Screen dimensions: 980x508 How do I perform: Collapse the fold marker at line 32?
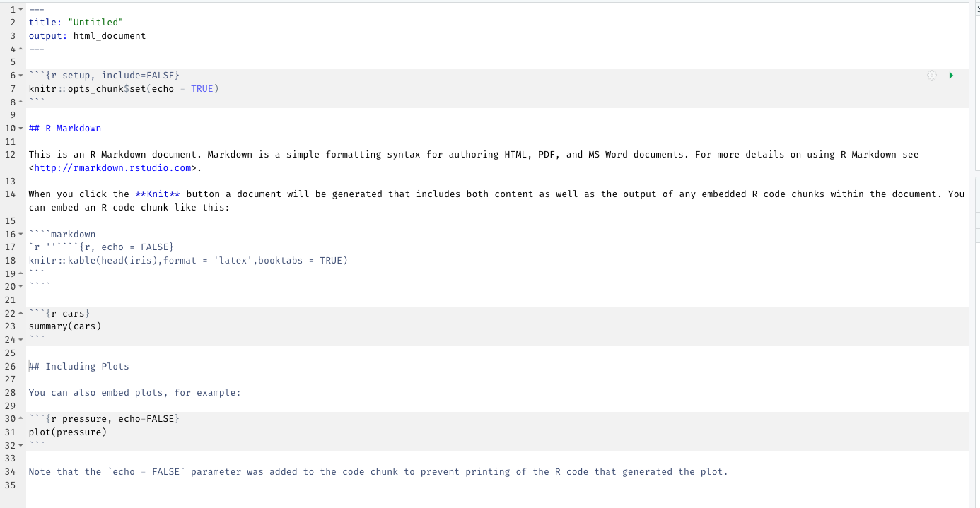(20, 445)
